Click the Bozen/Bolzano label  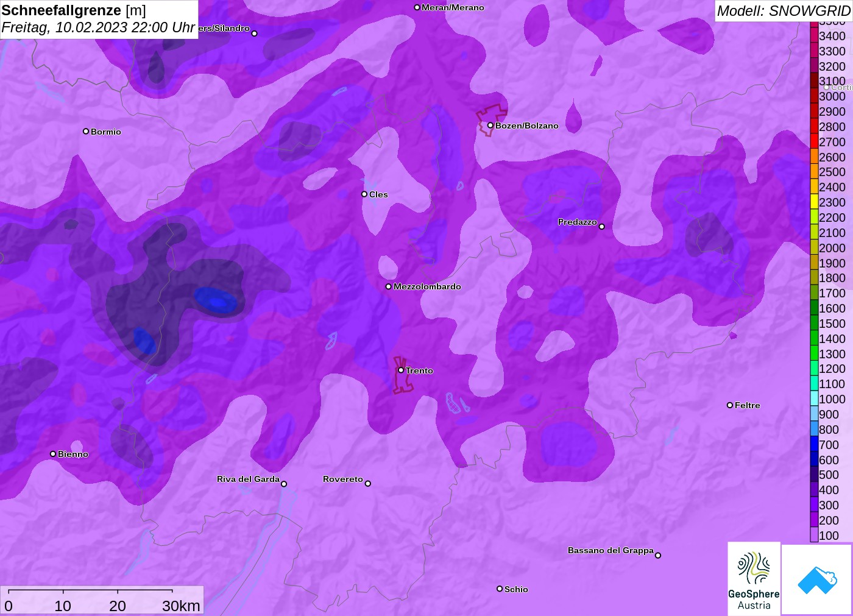coord(526,126)
